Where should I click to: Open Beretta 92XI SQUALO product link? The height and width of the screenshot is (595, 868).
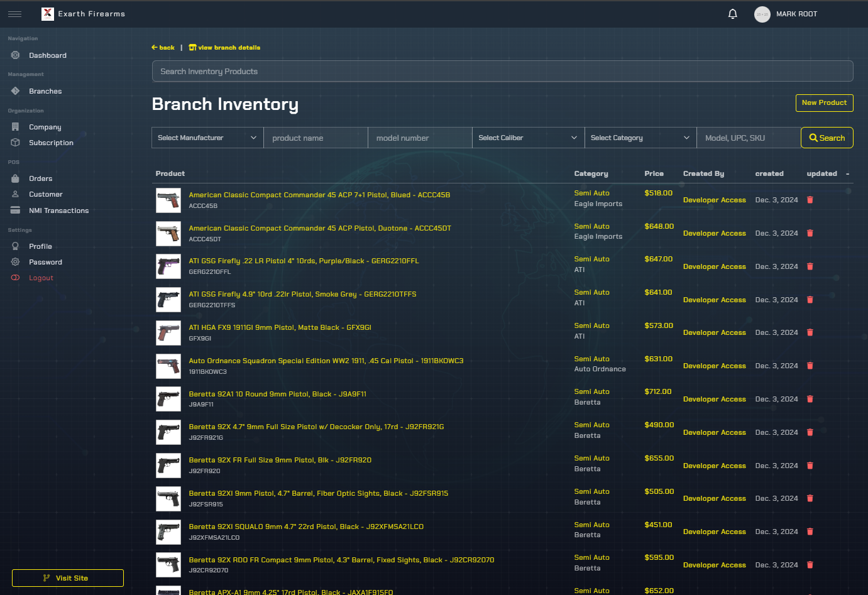click(x=306, y=527)
